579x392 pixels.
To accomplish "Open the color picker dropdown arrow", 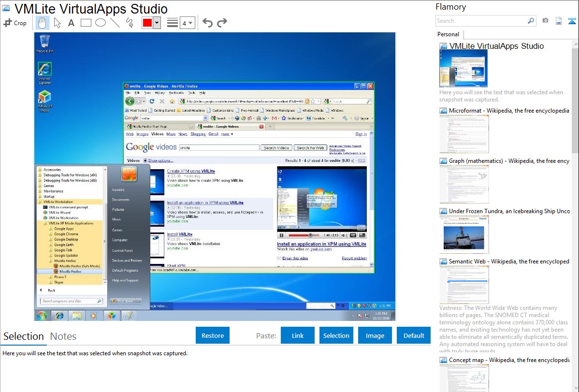I will [157, 23].
